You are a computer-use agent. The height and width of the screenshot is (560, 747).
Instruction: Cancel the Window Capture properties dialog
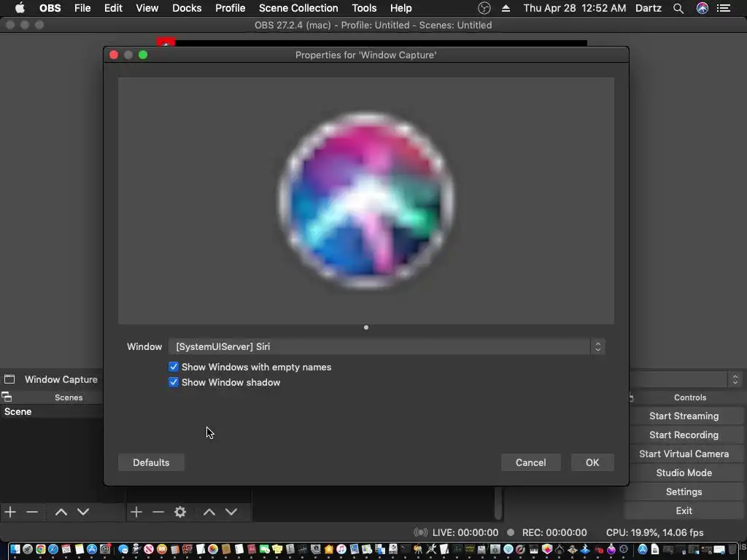(531, 462)
